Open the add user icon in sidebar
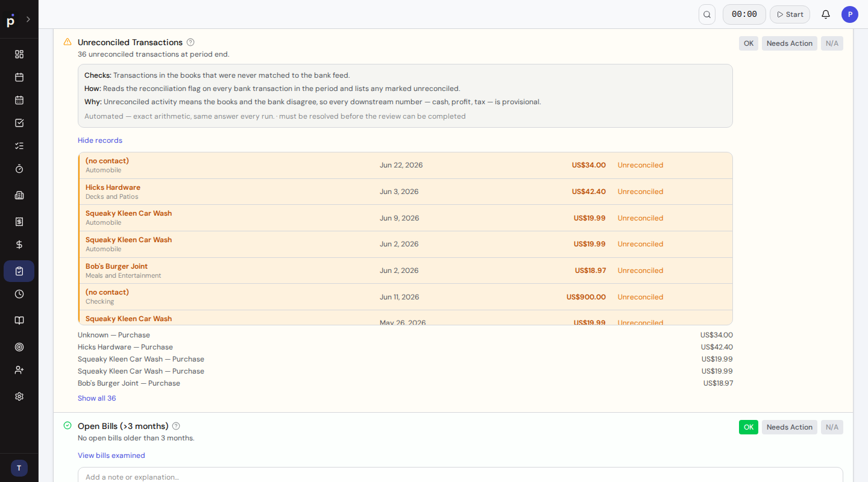868x482 pixels. click(x=19, y=370)
